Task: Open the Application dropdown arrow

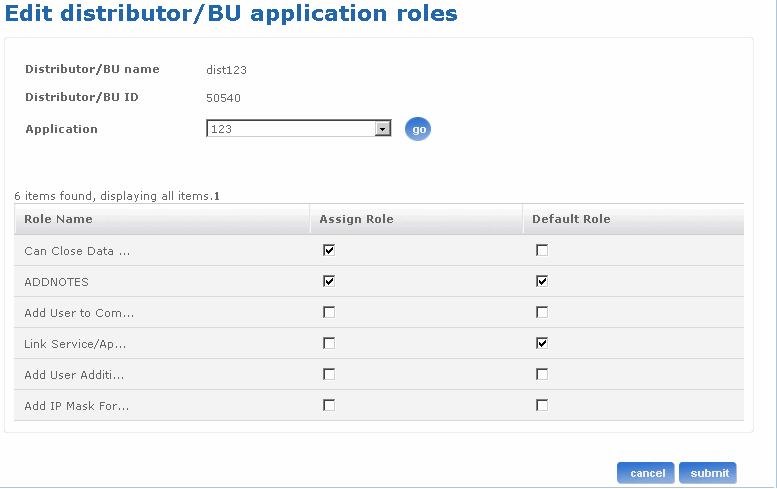Action: pyautogui.click(x=382, y=129)
